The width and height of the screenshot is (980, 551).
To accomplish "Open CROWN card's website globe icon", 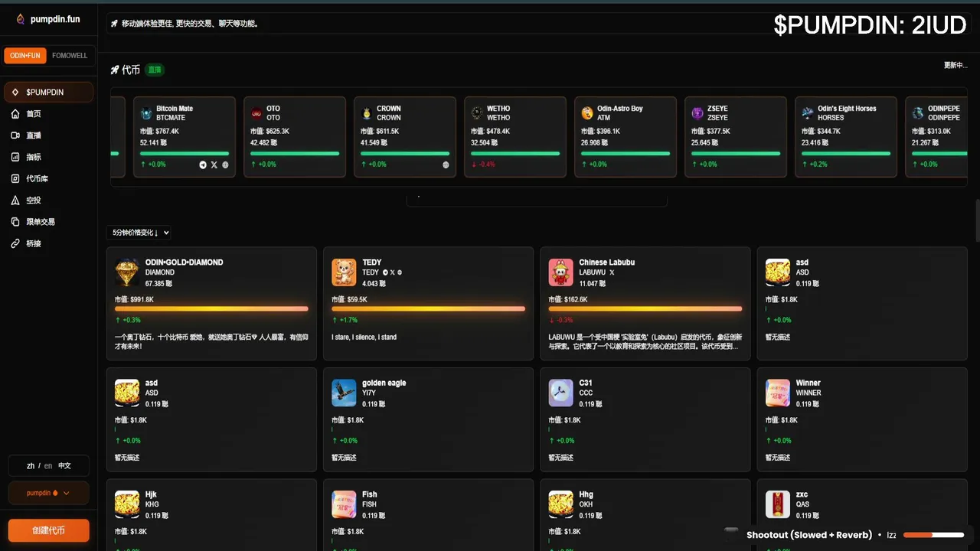I will (x=446, y=165).
